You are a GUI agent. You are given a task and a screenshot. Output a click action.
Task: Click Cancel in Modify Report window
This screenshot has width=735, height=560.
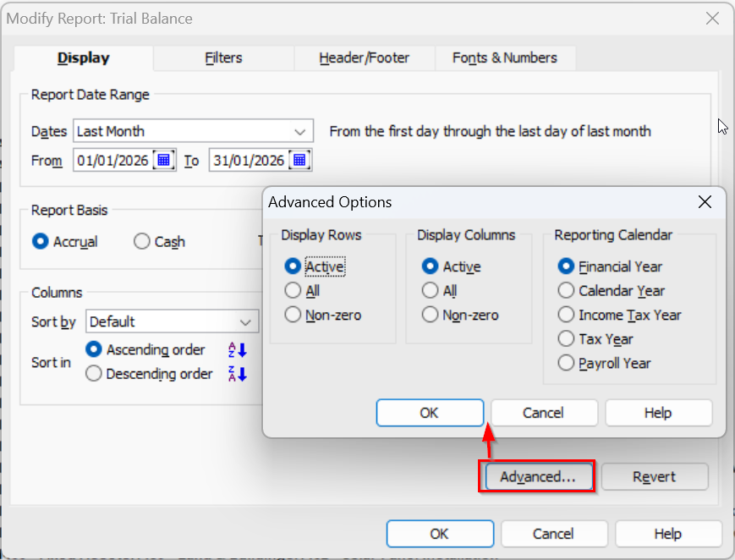pos(554,534)
